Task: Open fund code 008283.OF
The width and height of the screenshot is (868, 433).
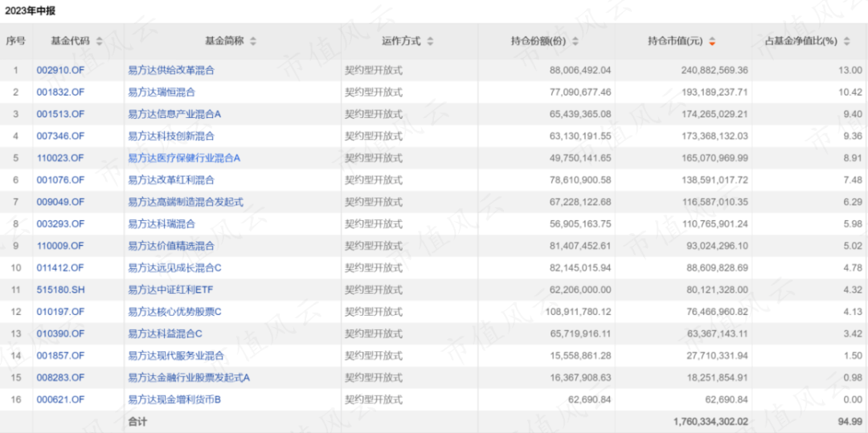Action: pos(60,378)
